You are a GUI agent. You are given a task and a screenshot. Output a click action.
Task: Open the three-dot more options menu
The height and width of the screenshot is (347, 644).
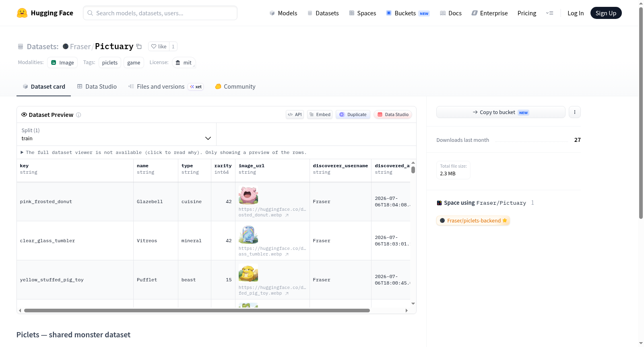pos(575,112)
